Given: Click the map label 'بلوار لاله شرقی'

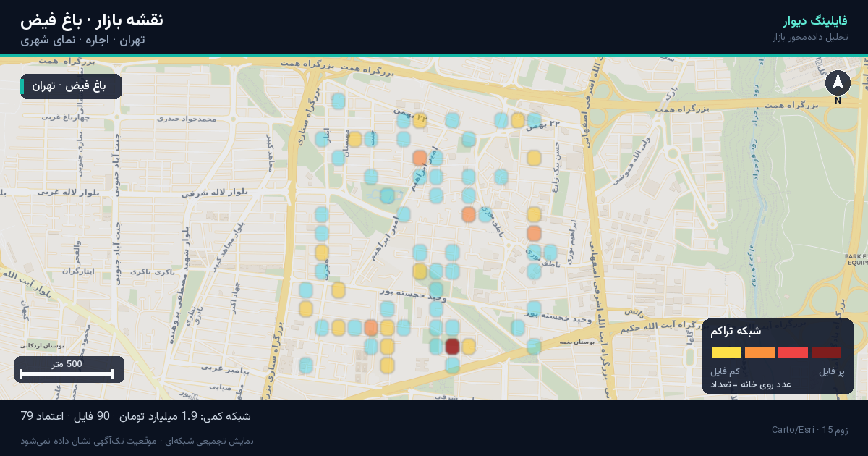Looking at the screenshot, I should click(x=214, y=193).
